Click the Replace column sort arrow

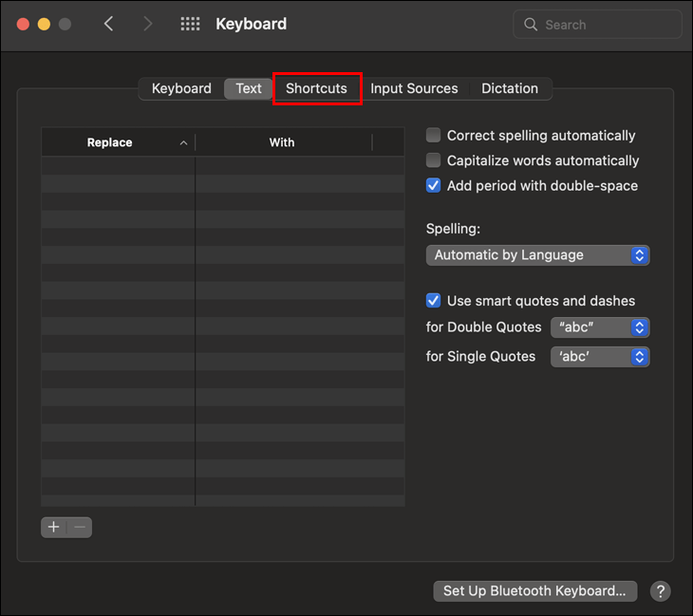(x=183, y=142)
